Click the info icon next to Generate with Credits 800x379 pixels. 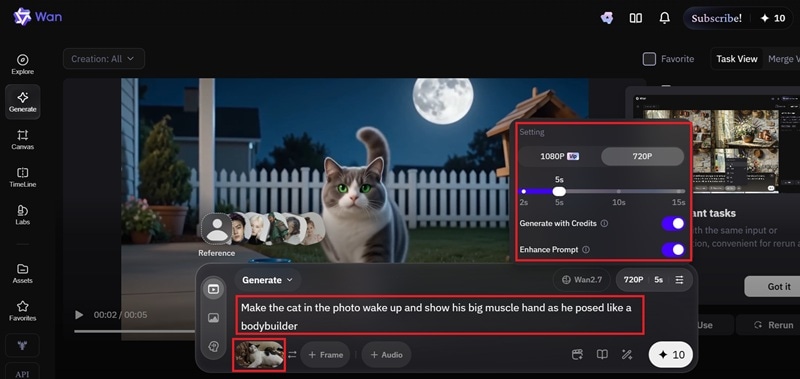[x=605, y=223]
